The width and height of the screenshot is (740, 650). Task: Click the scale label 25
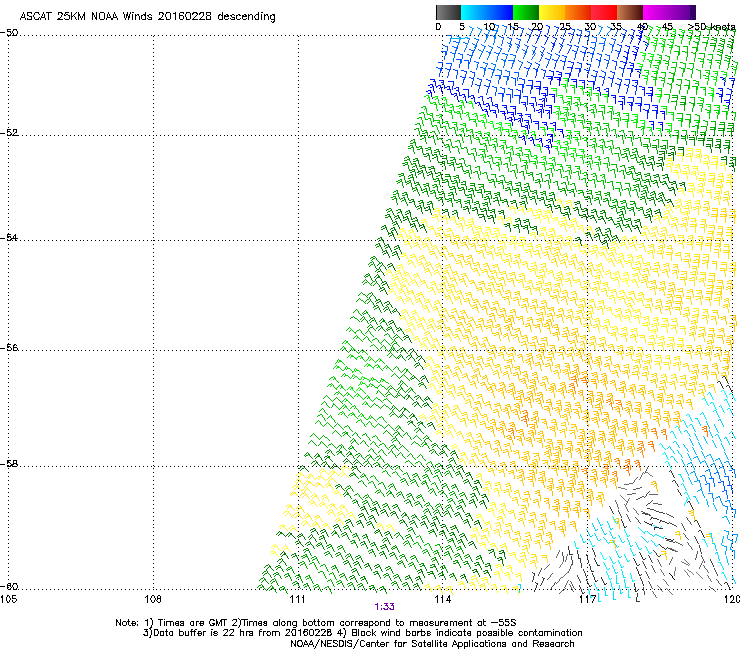(564, 26)
